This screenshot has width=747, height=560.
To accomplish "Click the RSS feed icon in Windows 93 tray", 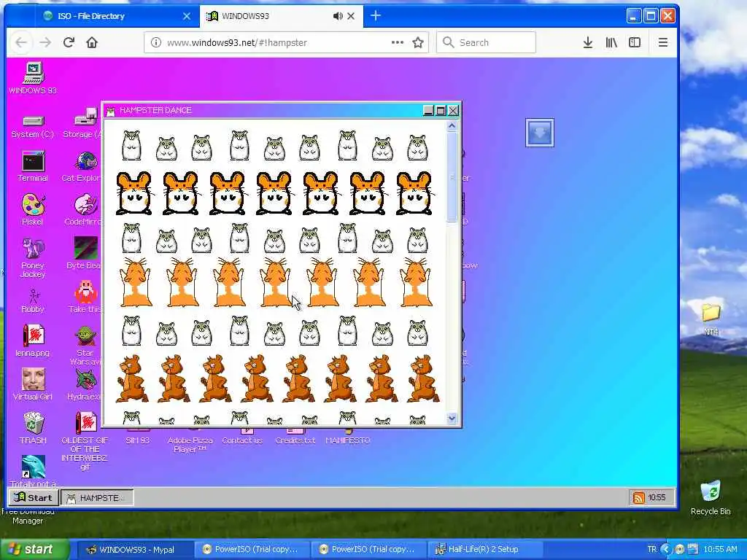I will pos(638,497).
